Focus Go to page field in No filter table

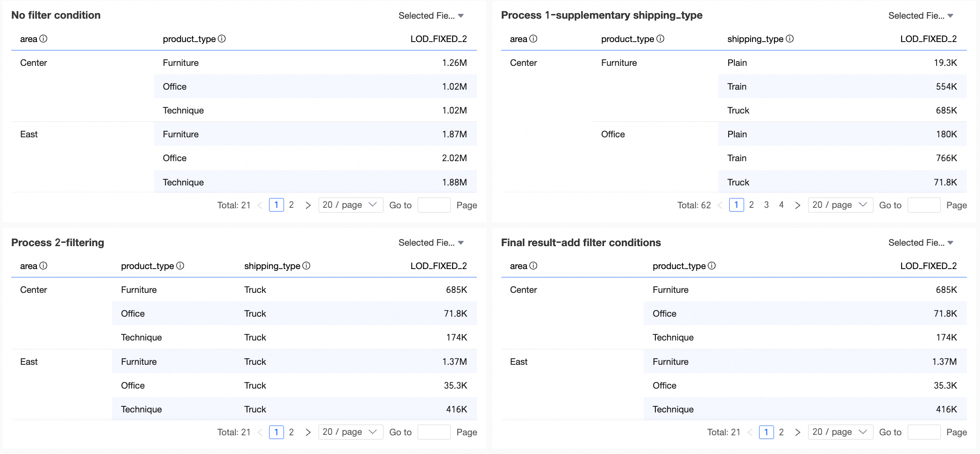(x=434, y=205)
